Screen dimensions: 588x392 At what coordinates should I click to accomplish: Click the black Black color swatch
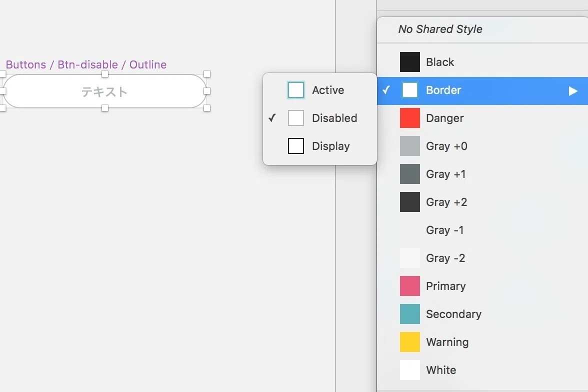click(410, 62)
